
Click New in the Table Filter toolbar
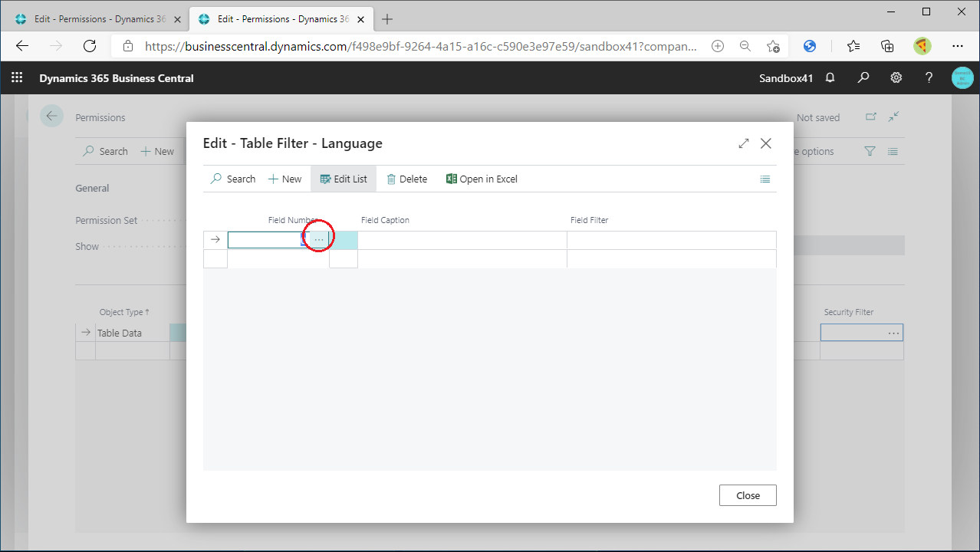tap(284, 179)
